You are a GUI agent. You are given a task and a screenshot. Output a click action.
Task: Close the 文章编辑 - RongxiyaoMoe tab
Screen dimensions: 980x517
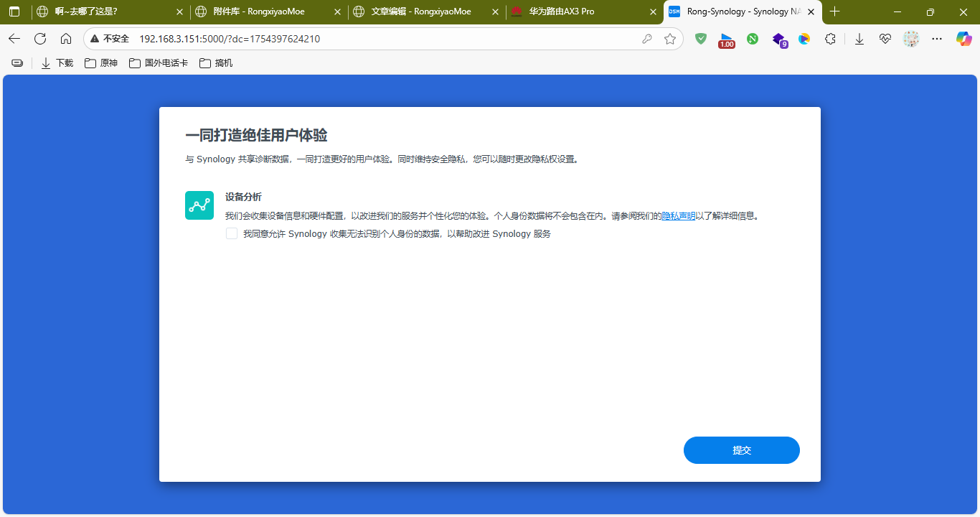[495, 11]
